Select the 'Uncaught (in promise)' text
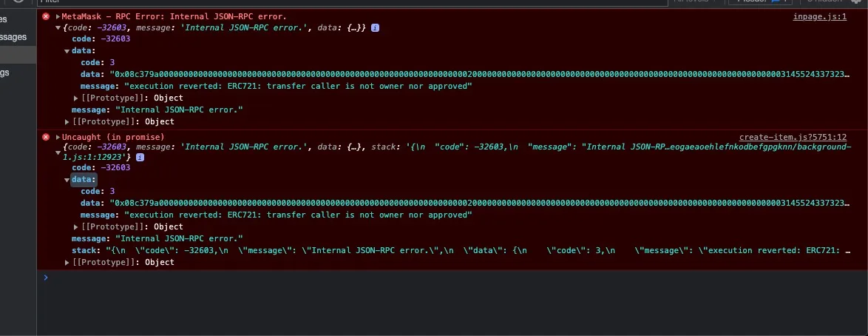868x336 pixels. (x=113, y=137)
